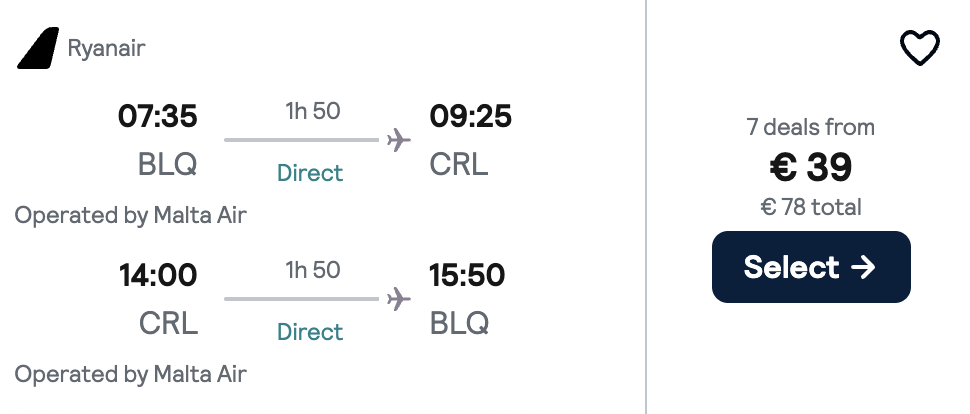
Task: Click the € 78 total text
Action: (811, 207)
